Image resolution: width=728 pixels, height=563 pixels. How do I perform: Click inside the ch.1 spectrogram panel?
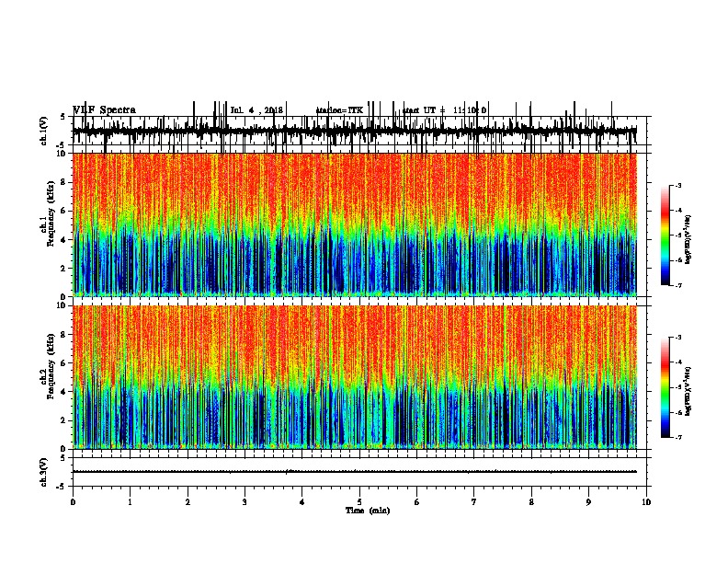355,224
